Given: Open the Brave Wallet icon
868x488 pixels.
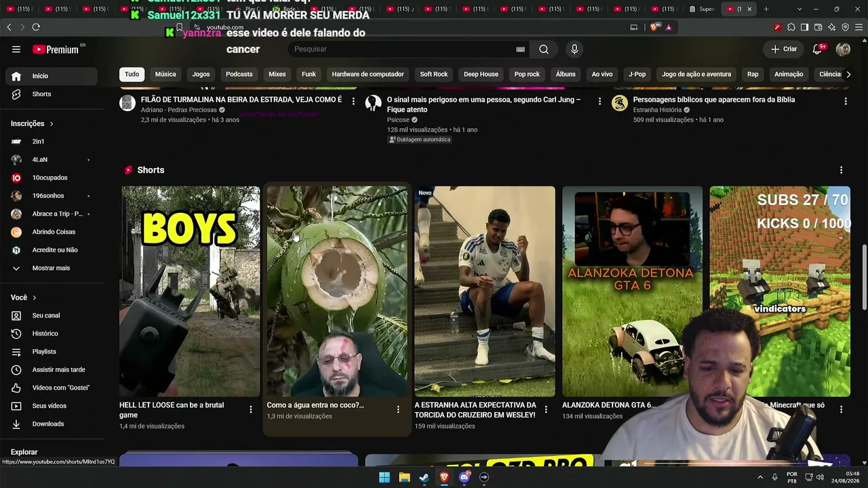Looking at the screenshot, I should click(818, 27).
